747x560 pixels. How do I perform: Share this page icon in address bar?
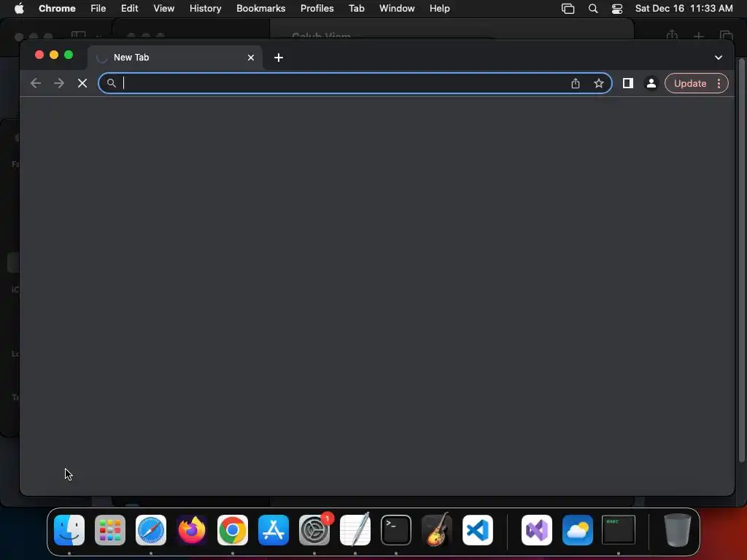click(576, 83)
